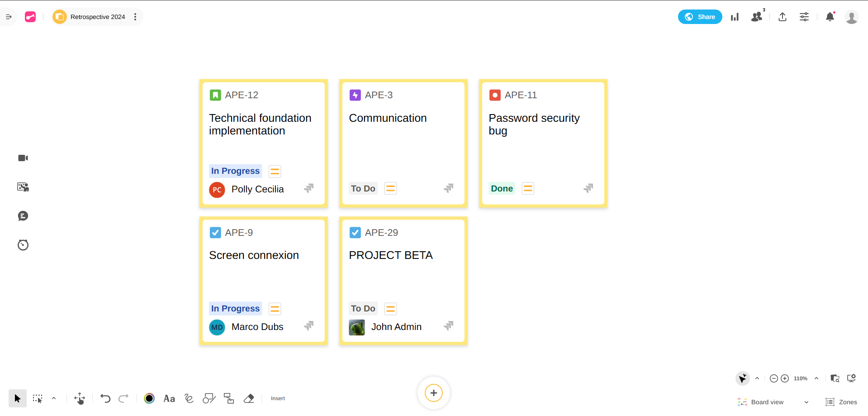Open the Zones panel
This screenshot has height=416, width=868.
(841, 402)
